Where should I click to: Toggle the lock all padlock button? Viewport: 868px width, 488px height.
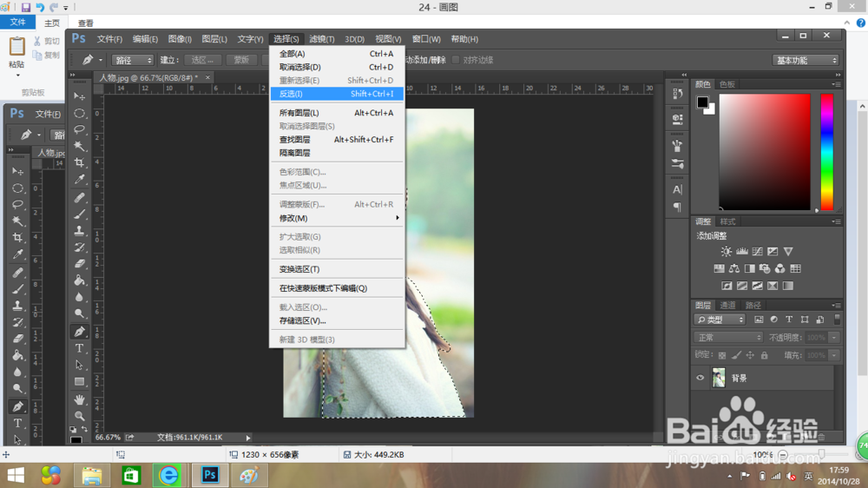765,355
